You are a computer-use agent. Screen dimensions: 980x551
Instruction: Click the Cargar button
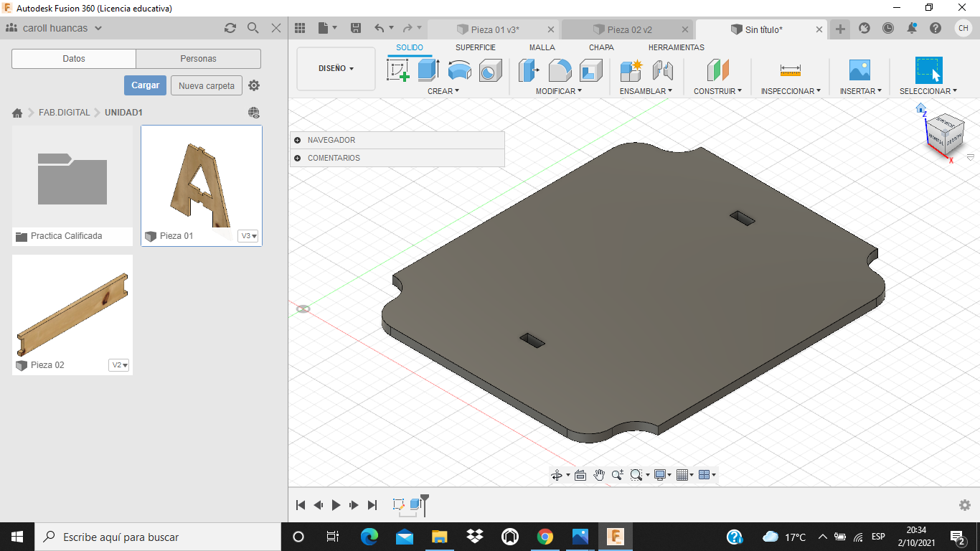[x=146, y=85]
